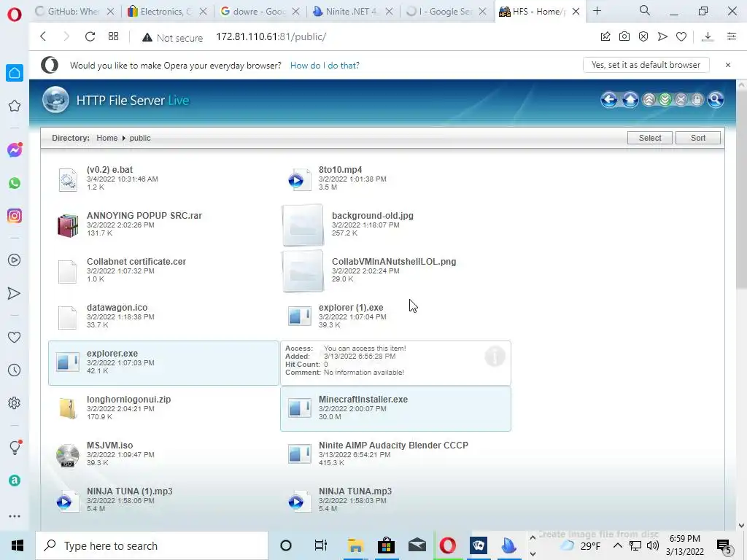
Task: Open Opera main menu logo
Action: point(15,15)
